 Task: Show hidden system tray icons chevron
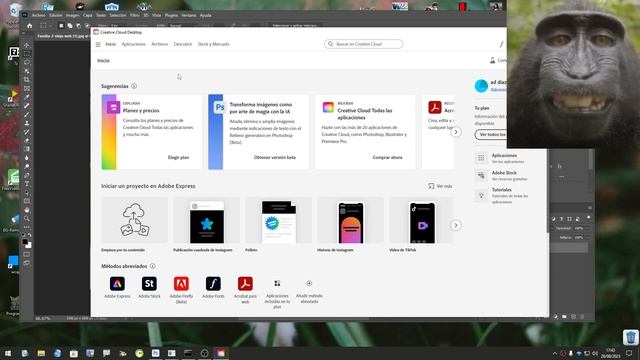(555, 353)
